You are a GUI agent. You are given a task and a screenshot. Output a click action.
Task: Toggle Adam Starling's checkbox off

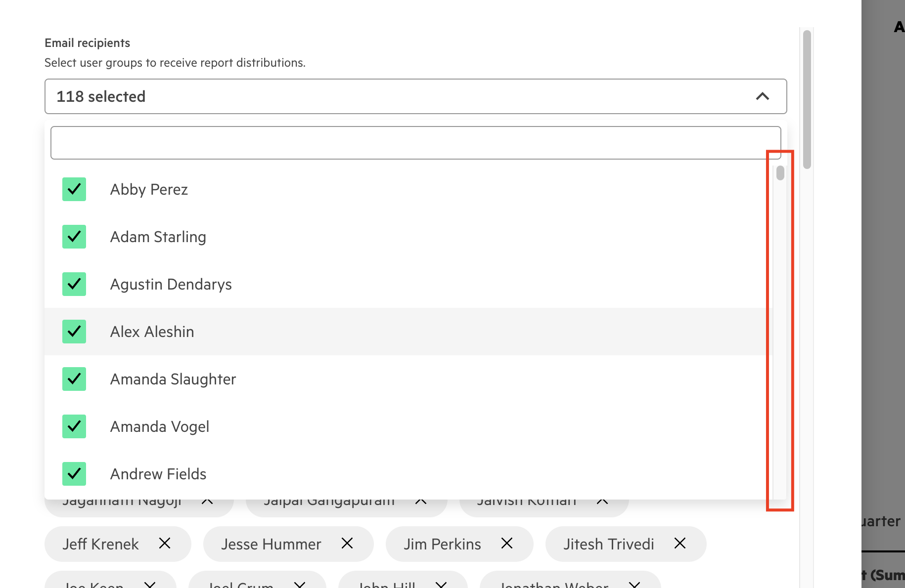coord(74,237)
